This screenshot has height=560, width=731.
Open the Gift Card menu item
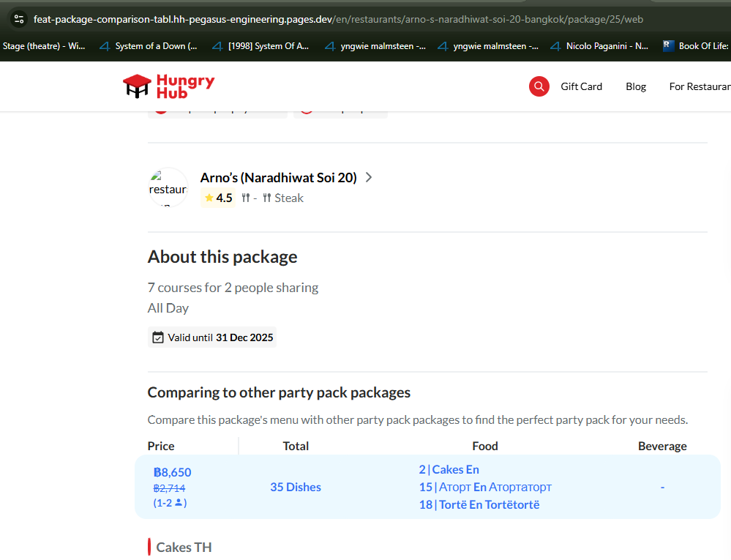pyautogui.click(x=581, y=86)
